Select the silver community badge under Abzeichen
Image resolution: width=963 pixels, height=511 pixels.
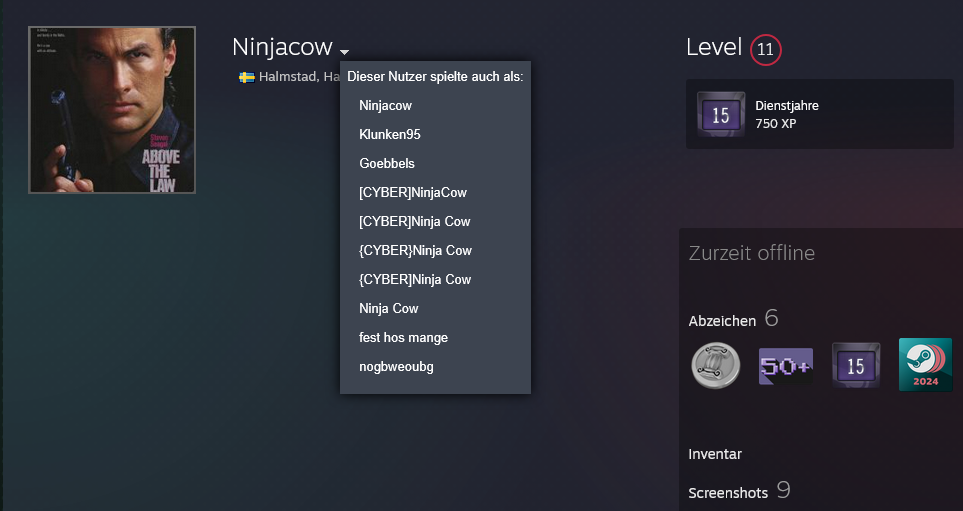pyautogui.click(x=716, y=365)
